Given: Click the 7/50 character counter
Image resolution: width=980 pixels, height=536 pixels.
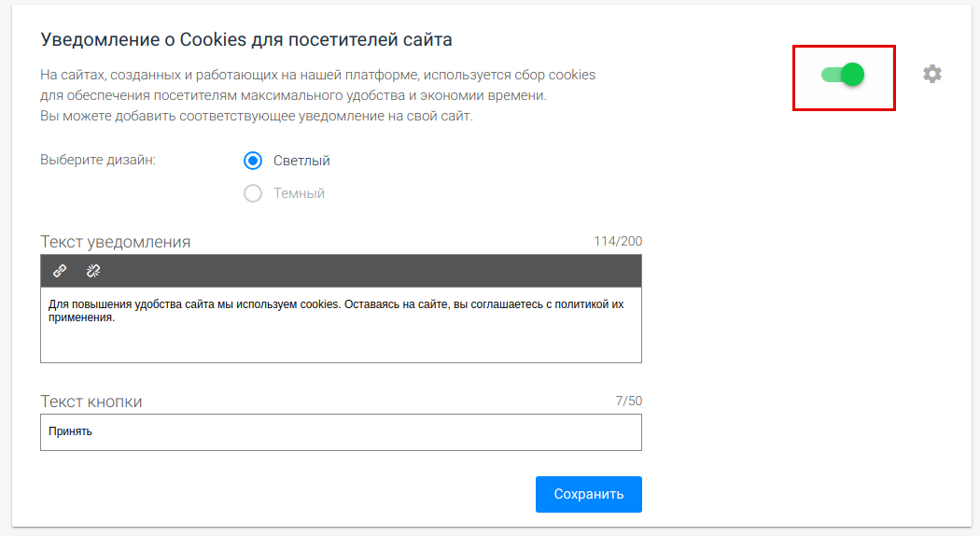Looking at the screenshot, I should (628, 402).
